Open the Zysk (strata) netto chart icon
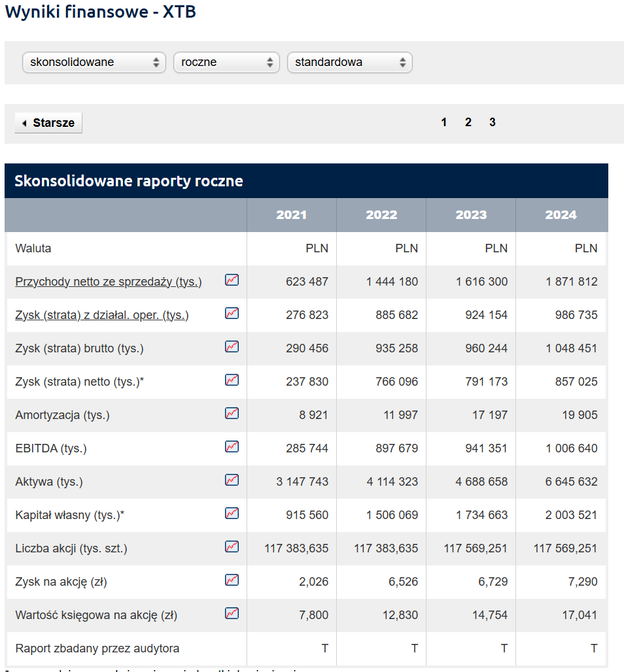This screenshot has height=672, width=624. coord(232,380)
